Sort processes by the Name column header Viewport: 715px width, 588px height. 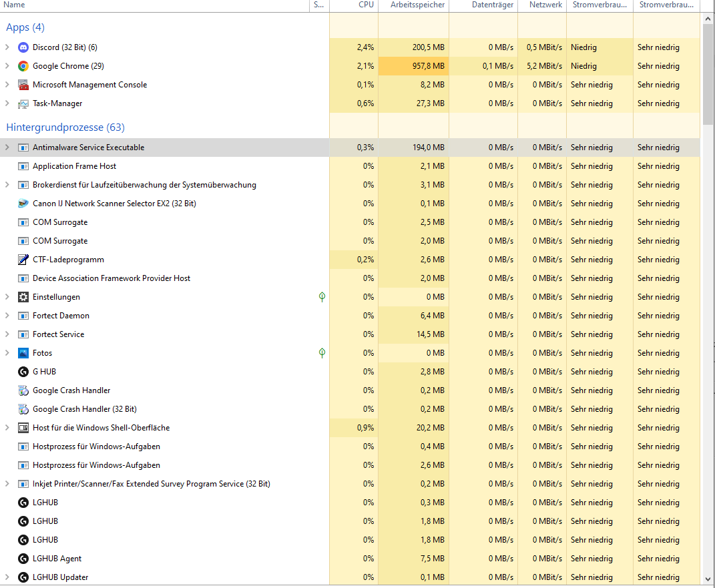[x=155, y=5]
